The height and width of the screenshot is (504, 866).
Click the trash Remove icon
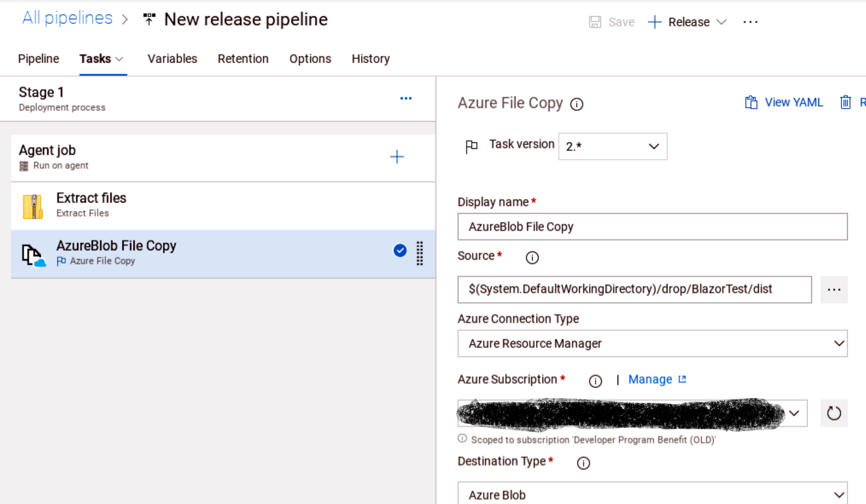click(x=846, y=103)
